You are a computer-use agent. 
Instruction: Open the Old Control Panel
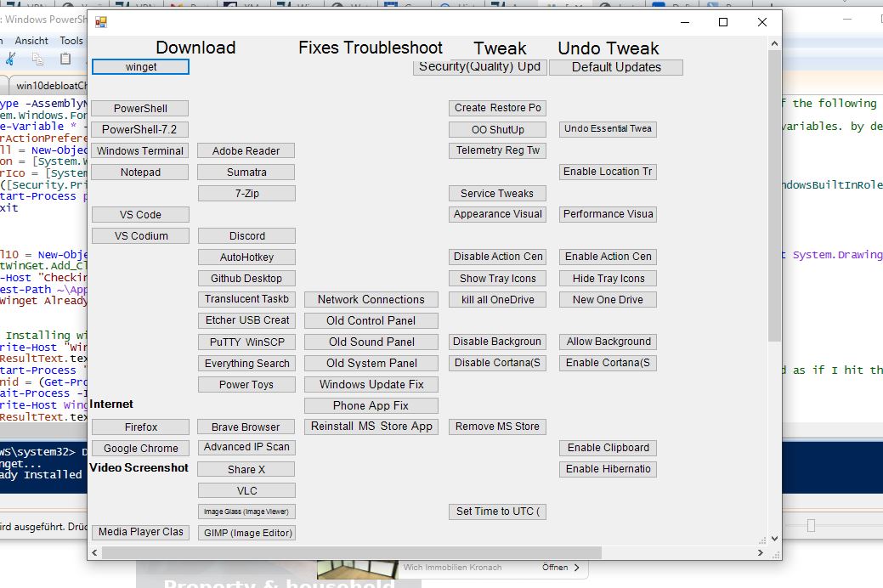(371, 321)
